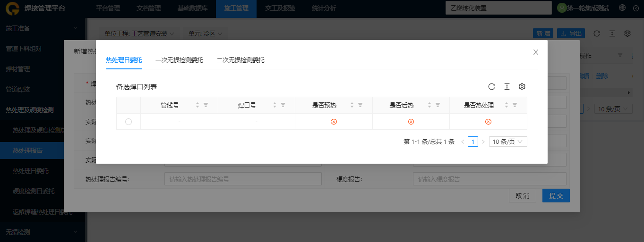Filter the 焊口号 column

pos(283,105)
